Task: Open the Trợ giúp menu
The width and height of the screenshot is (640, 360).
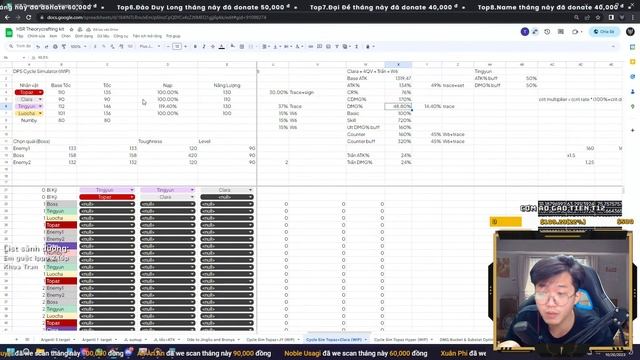Action: tap(173, 36)
